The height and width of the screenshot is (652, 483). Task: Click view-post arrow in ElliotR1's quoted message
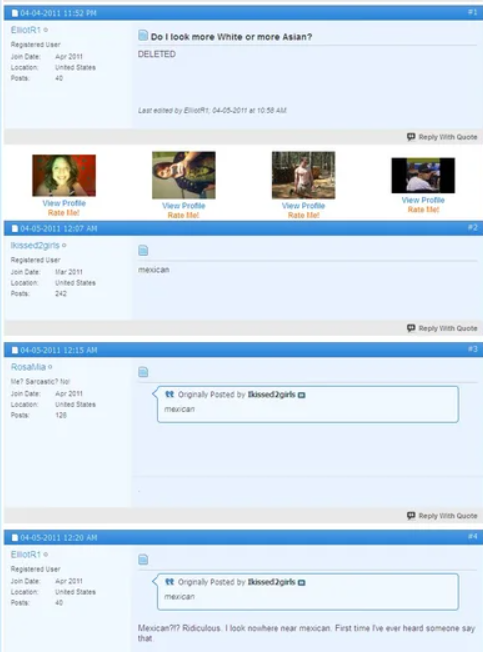point(302,583)
